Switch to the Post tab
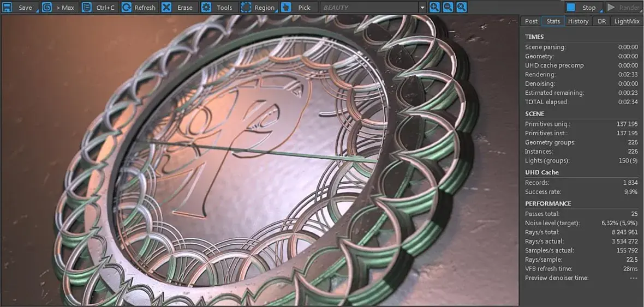The height and width of the screenshot is (307, 644). click(531, 21)
